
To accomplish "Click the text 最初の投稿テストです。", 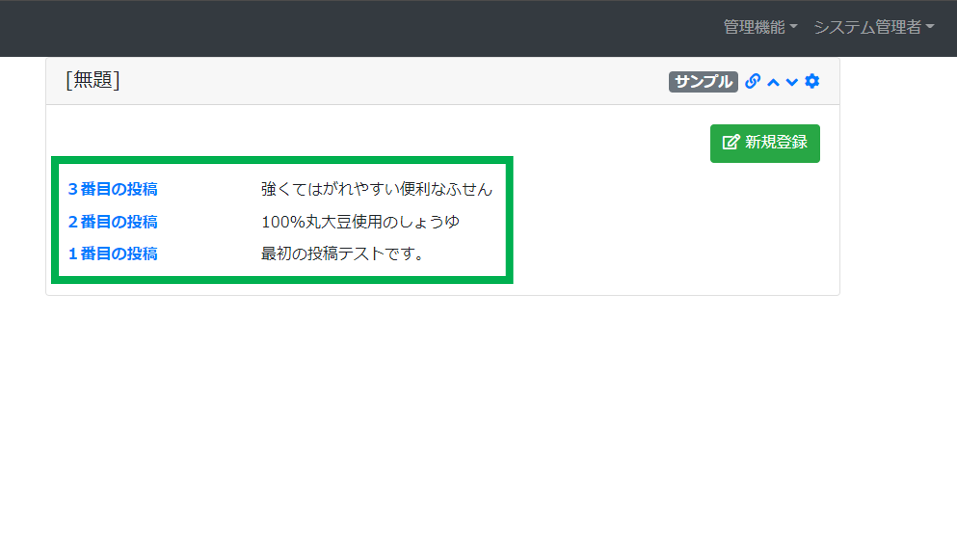I will 342,253.
